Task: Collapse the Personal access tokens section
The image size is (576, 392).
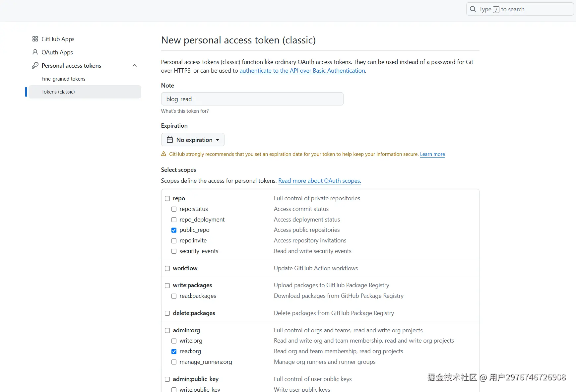Action: point(134,65)
